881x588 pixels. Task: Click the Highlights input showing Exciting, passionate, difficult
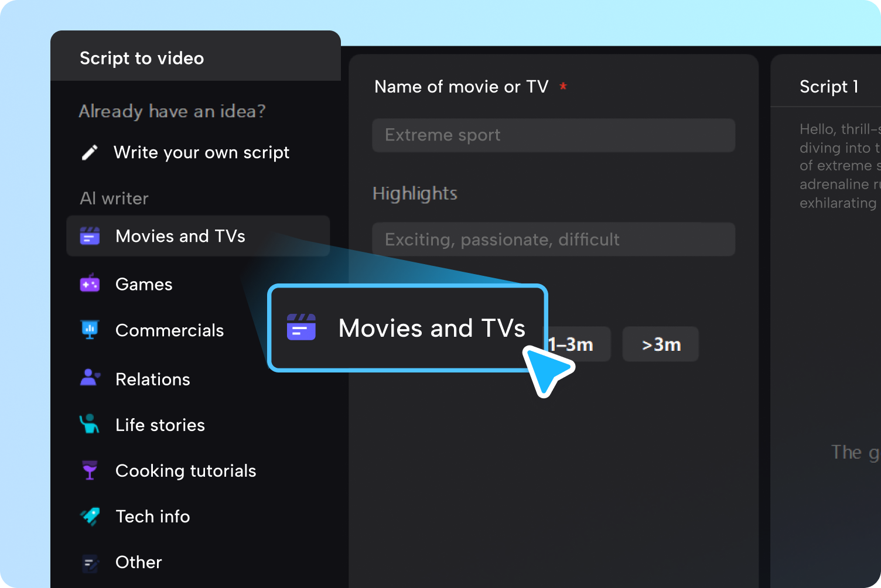553,239
